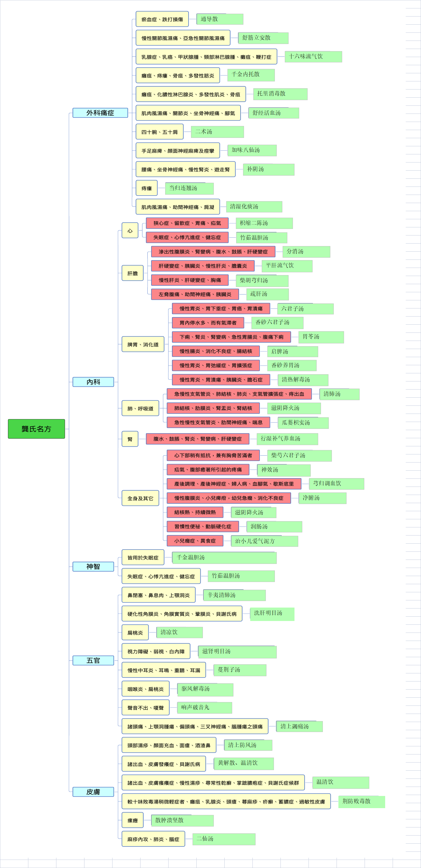Click the 腎 sub-branch node

pyautogui.click(x=130, y=439)
